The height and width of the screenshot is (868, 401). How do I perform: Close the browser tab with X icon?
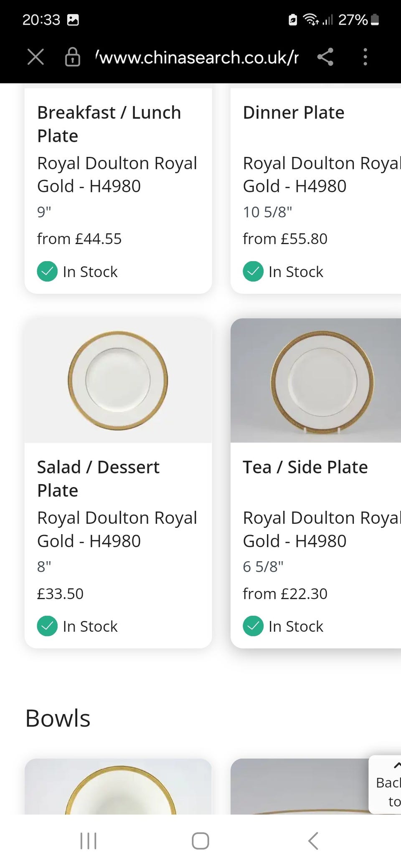pyautogui.click(x=36, y=57)
